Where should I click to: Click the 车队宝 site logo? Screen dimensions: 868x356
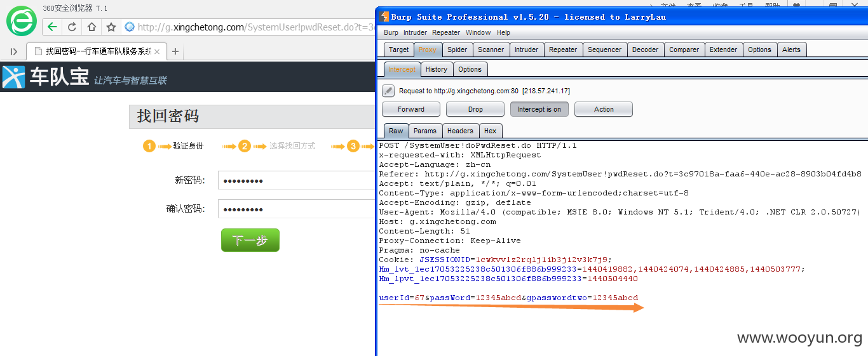46,77
